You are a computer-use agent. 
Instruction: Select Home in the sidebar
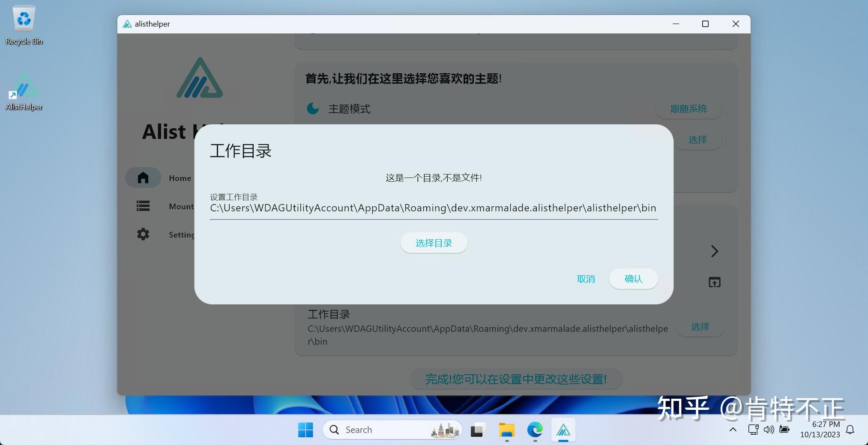pyautogui.click(x=143, y=177)
